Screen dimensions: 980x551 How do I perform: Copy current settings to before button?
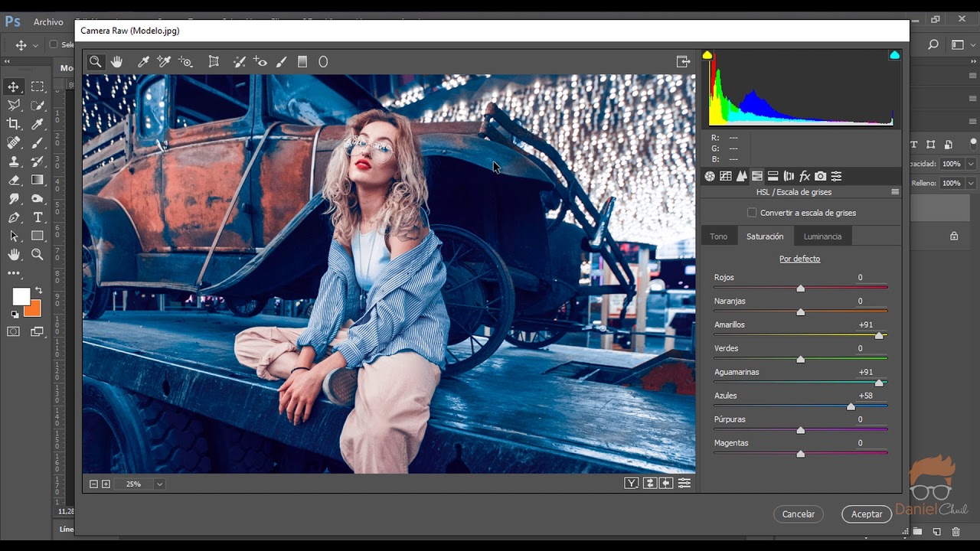[x=666, y=483]
